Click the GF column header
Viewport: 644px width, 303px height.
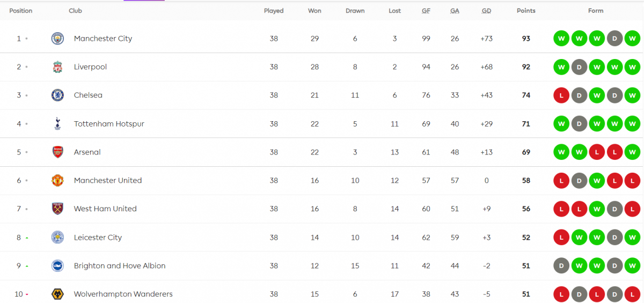coord(426,11)
